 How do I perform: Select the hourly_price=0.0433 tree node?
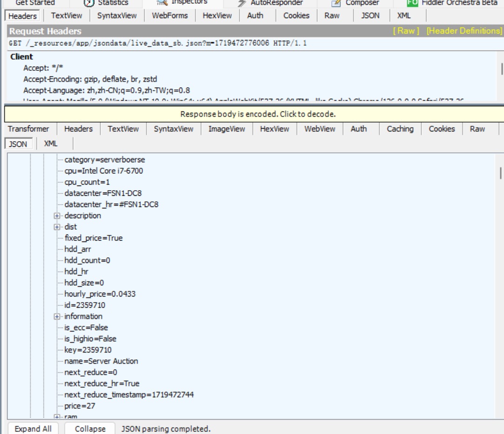(x=100, y=294)
